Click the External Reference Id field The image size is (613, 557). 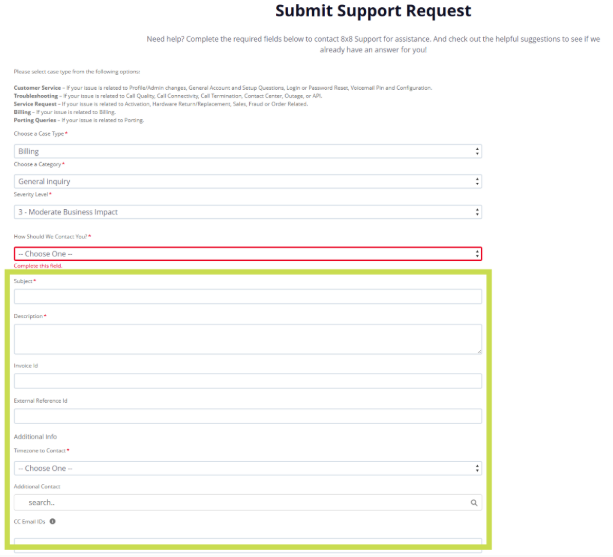coord(248,416)
